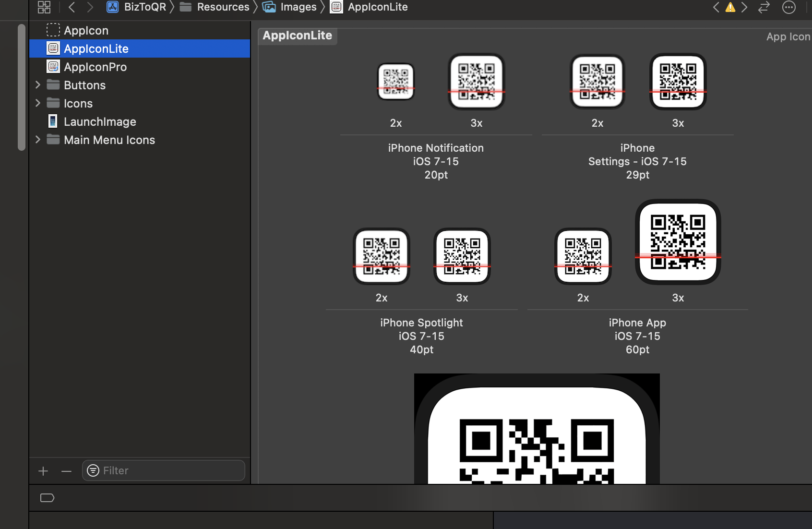This screenshot has width=812, height=529.
Task: Select the Resources breadcrumb folder
Action: click(214, 7)
